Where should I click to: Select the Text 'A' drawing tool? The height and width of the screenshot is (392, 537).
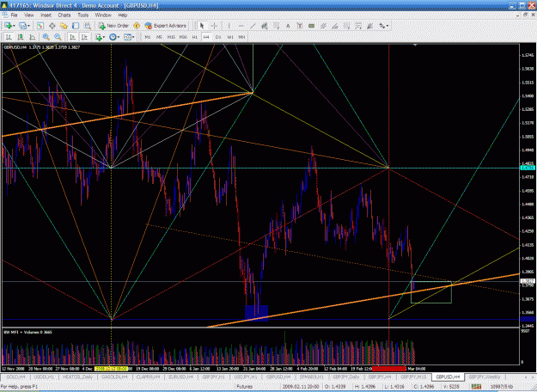(288, 26)
